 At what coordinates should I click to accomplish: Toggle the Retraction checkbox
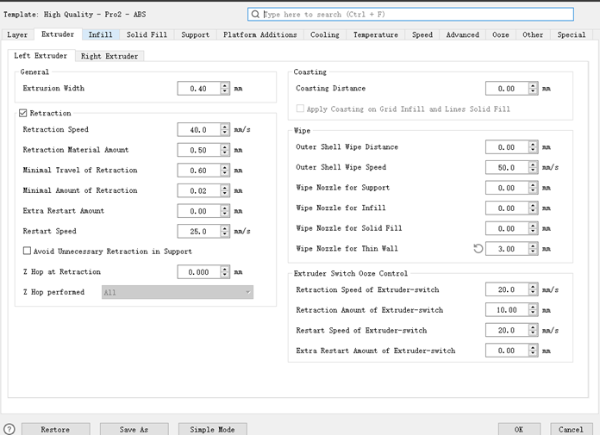[x=25, y=113]
